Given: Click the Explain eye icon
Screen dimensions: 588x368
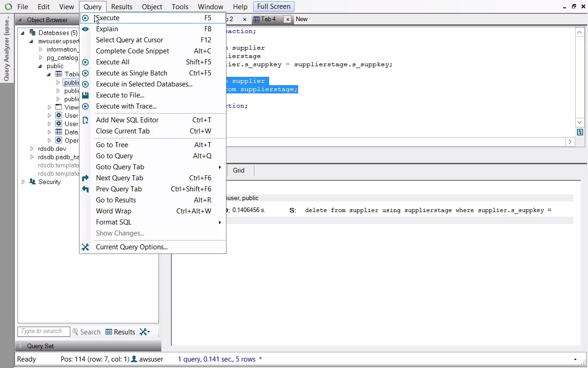Looking at the screenshot, I should [x=85, y=29].
